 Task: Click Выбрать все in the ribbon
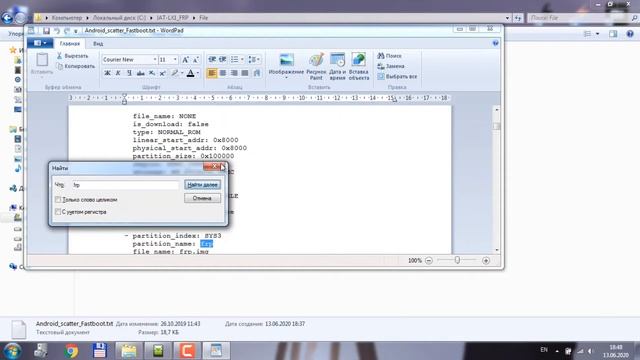397,76
